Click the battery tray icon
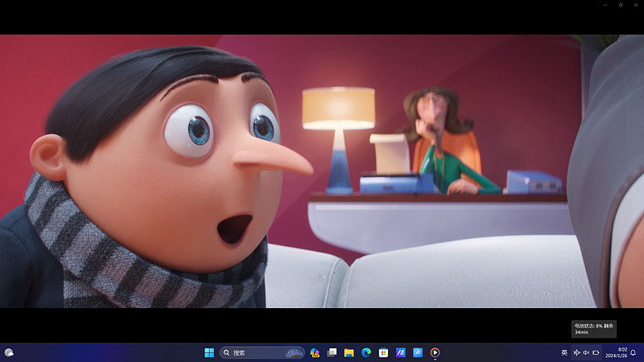 596,352
